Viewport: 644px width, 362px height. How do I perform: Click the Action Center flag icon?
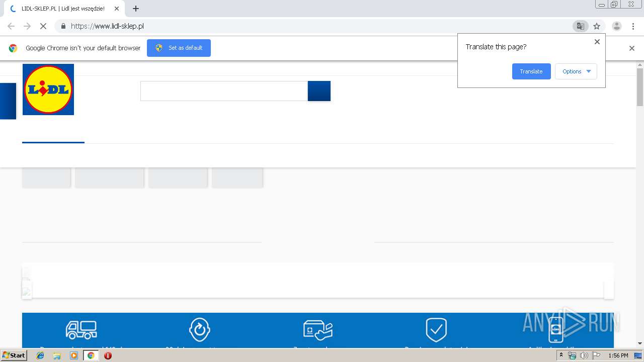596,355
